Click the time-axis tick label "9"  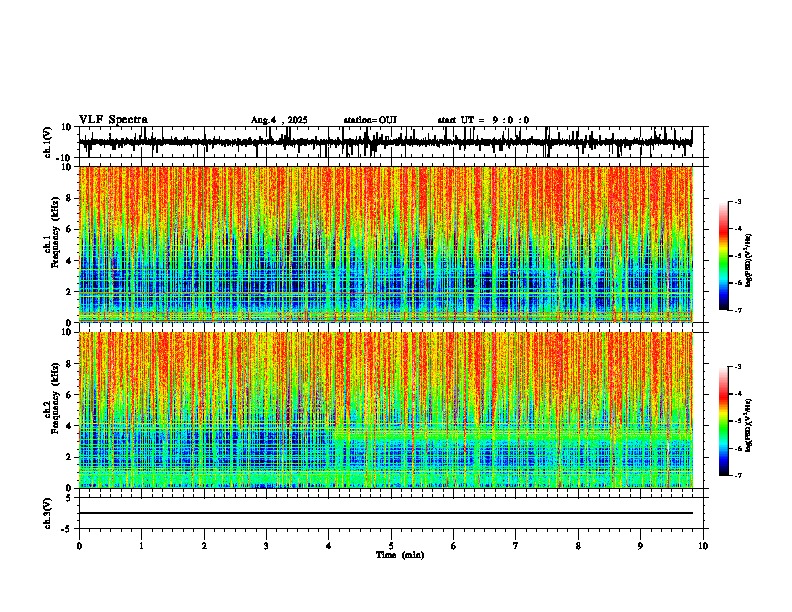point(640,546)
